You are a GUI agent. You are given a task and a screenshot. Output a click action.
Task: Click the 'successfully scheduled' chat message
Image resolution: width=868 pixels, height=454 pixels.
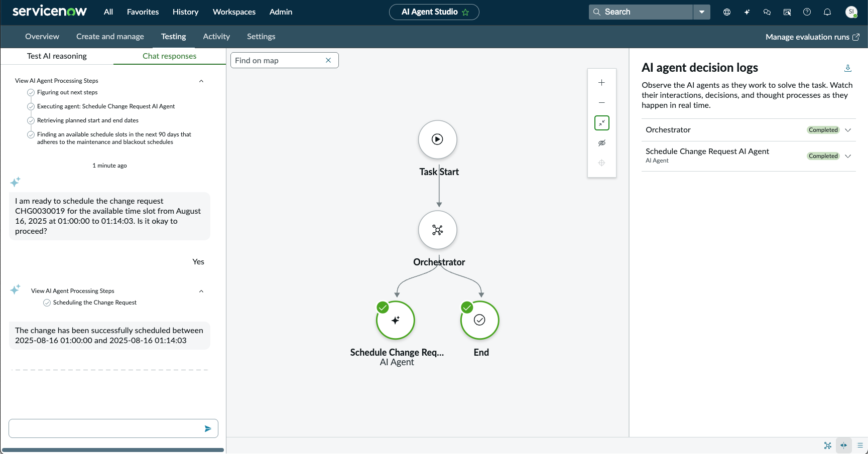(109, 336)
